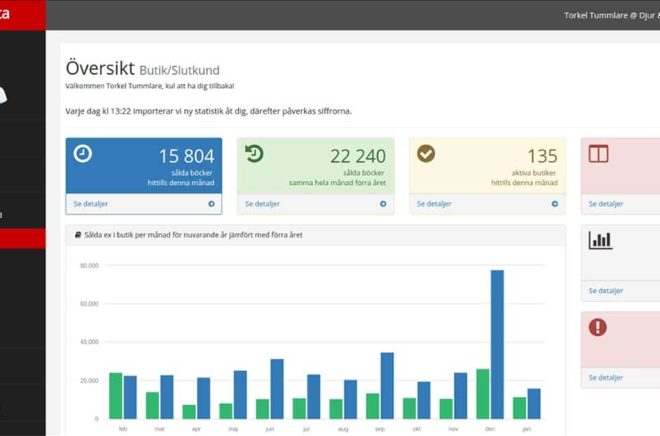This screenshot has height=436, width=660.
Task: Open Se detaljer under aktiva butiker
Action: click(x=434, y=204)
